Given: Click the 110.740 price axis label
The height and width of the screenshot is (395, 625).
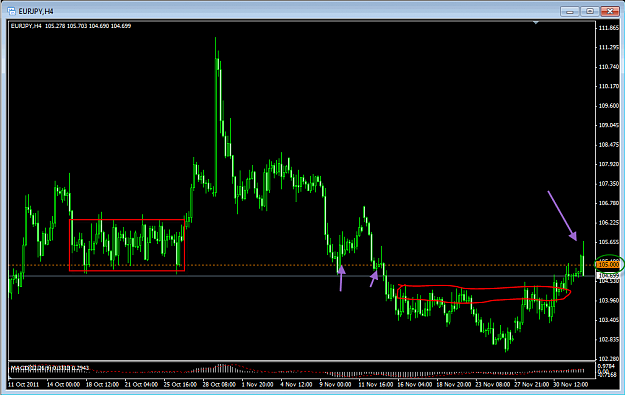Looking at the screenshot, I should click(x=609, y=67).
